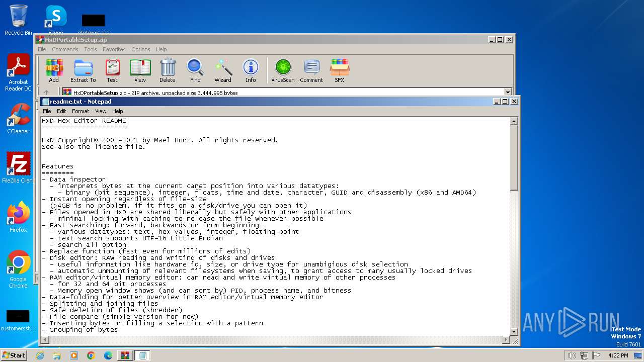This screenshot has width=644, height=362.
Task: Open WinRAR Commands menu
Action: 65,49
